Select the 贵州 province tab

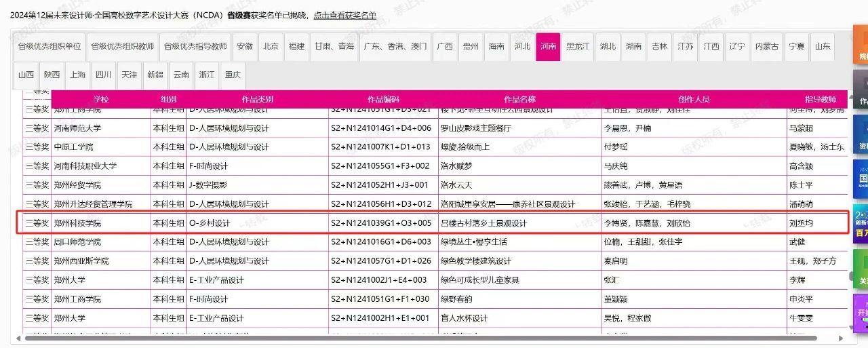(x=471, y=47)
